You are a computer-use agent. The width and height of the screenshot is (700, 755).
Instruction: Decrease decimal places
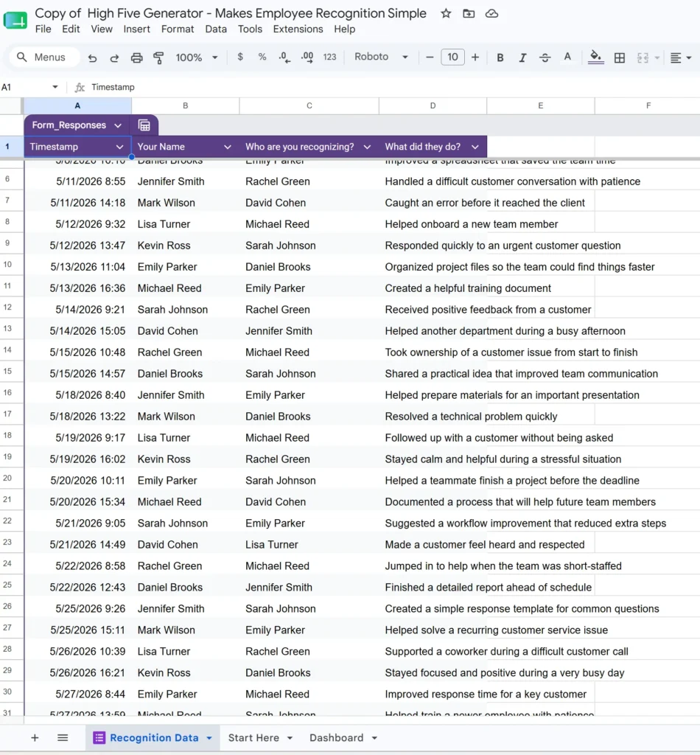point(284,58)
